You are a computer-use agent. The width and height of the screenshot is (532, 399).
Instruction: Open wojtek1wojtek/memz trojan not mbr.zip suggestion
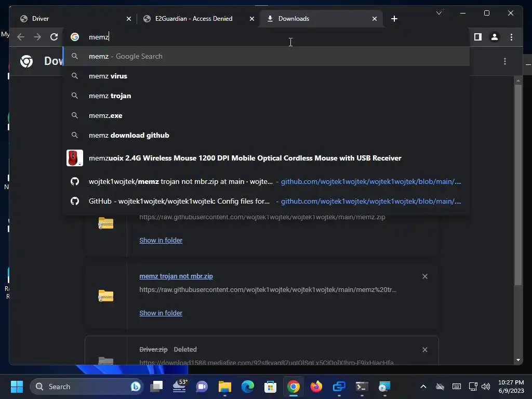coord(266,181)
